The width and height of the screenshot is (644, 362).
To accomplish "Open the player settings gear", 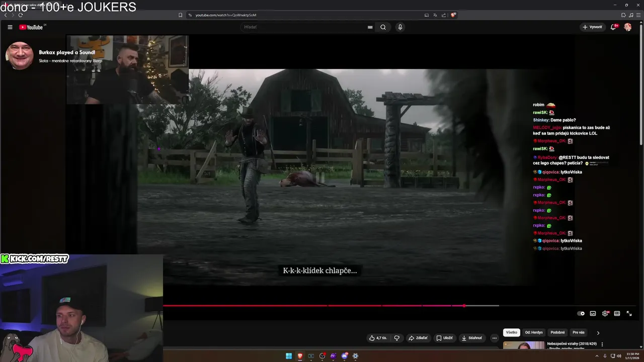I will tap(605, 314).
